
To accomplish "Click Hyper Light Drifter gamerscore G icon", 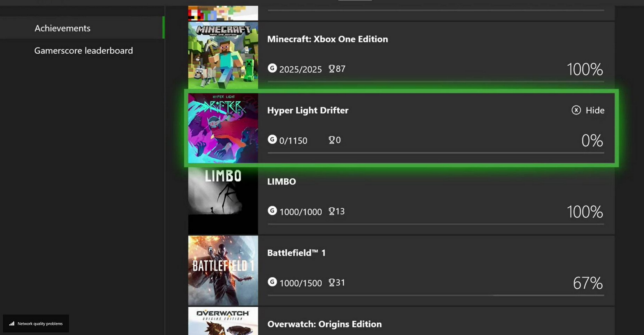I will point(272,139).
